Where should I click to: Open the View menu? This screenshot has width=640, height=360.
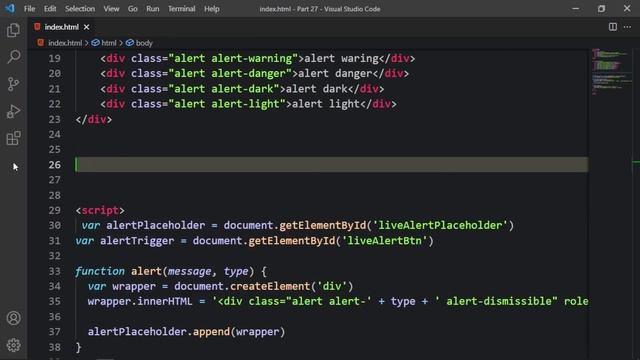[x=111, y=9]
